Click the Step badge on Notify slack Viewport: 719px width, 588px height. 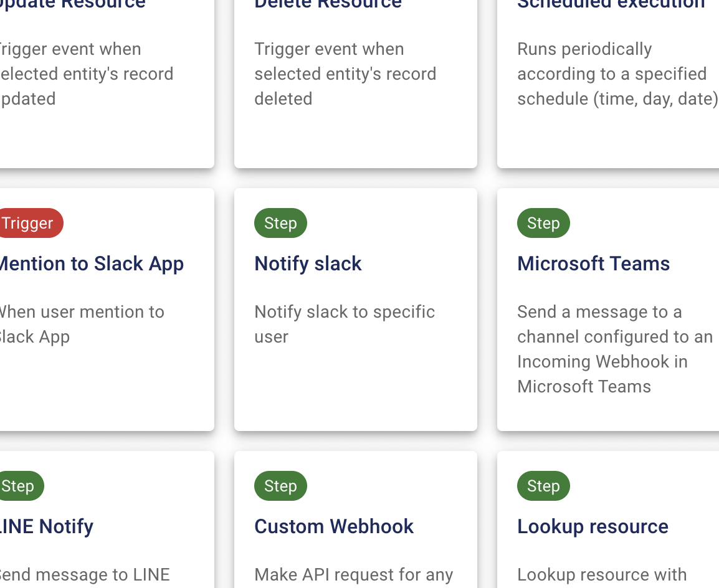(280, 223)
